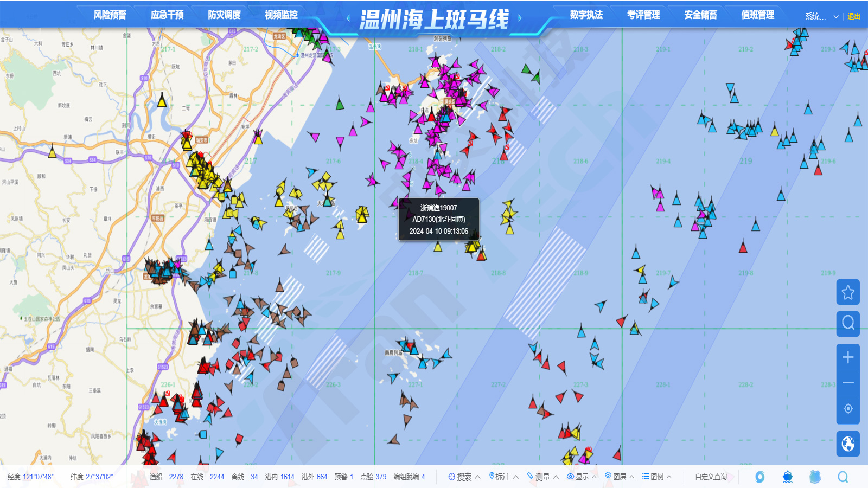Viewport: 868px width, 488px height.
Task: Click the ship/port icon at bottom right
Action: (788, 477)
